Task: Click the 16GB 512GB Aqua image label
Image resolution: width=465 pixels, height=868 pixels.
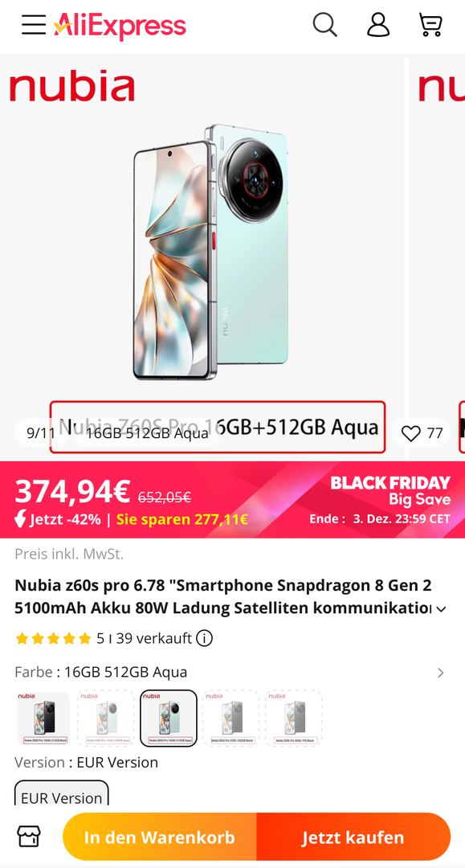Action: [147, 433]
